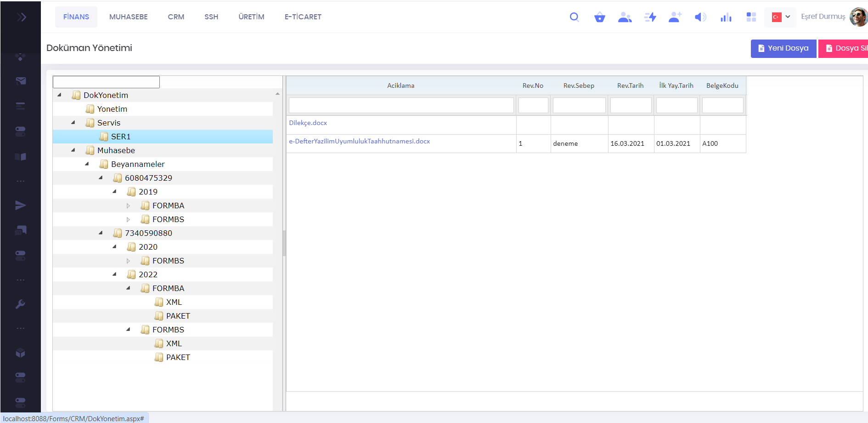Click the four-squares apps grid icon
The image size is (868, 423).
click(x=751, y=17)
